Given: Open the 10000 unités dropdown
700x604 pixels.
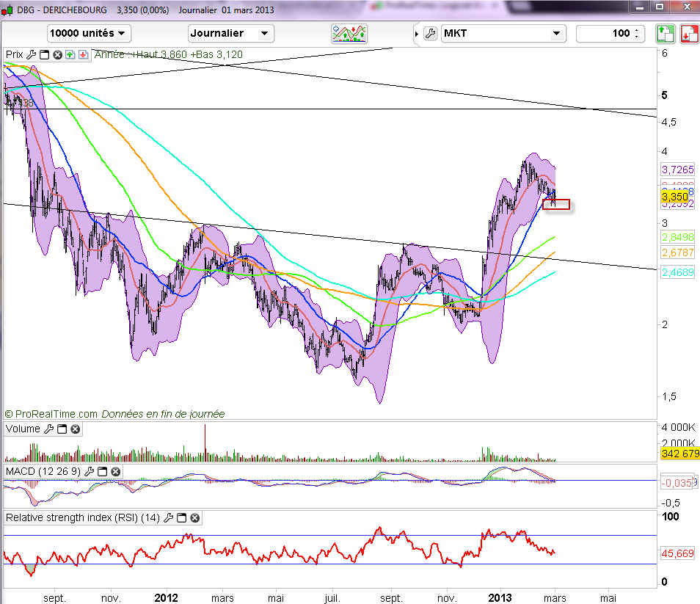Looking at the screenshot, I should (x=89, y=33).
